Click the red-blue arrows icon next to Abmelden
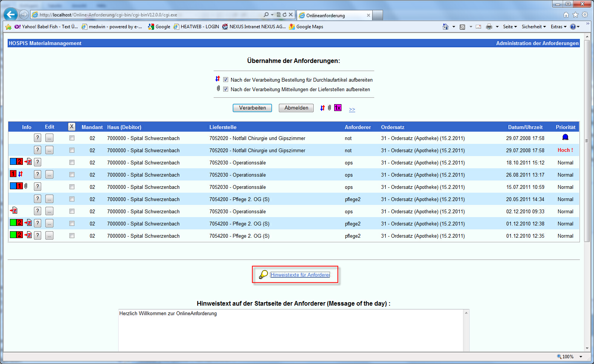Viewport: 594px width, 364px height. [x=322, y=108]
